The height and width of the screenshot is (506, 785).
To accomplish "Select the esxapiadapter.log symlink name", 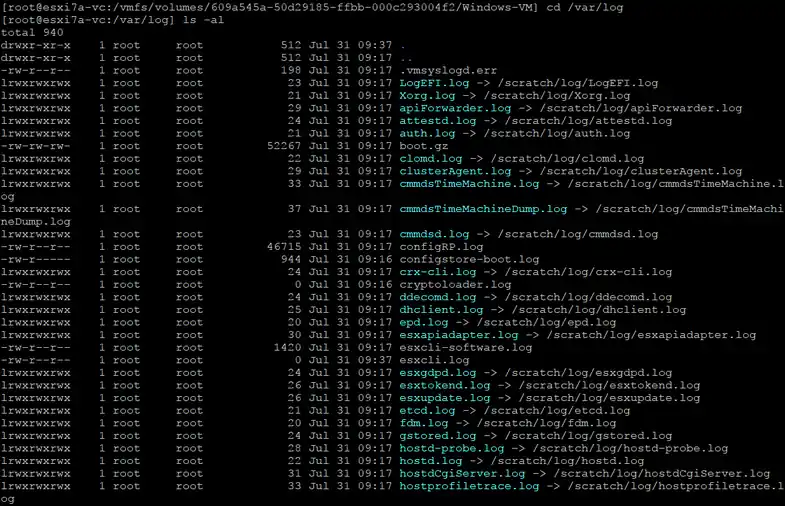I will [459, 335].
